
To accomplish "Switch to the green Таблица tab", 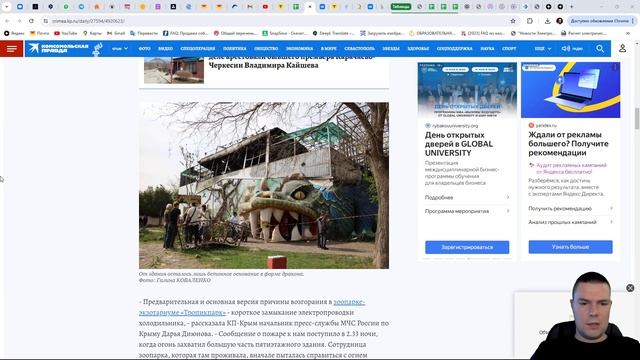I will click(401, 7).
